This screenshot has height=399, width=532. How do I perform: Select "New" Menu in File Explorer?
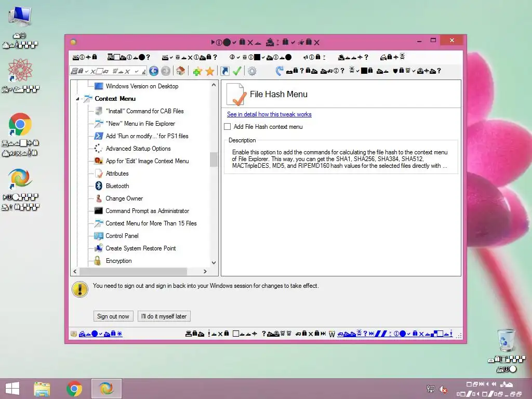pyautogui.click(x=140, y=124)
